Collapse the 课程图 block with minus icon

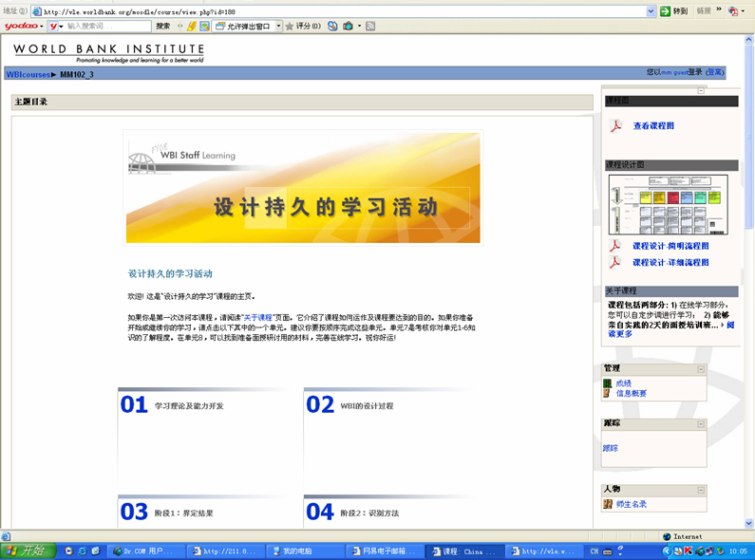pyautogui.click(x=701, y=90)
